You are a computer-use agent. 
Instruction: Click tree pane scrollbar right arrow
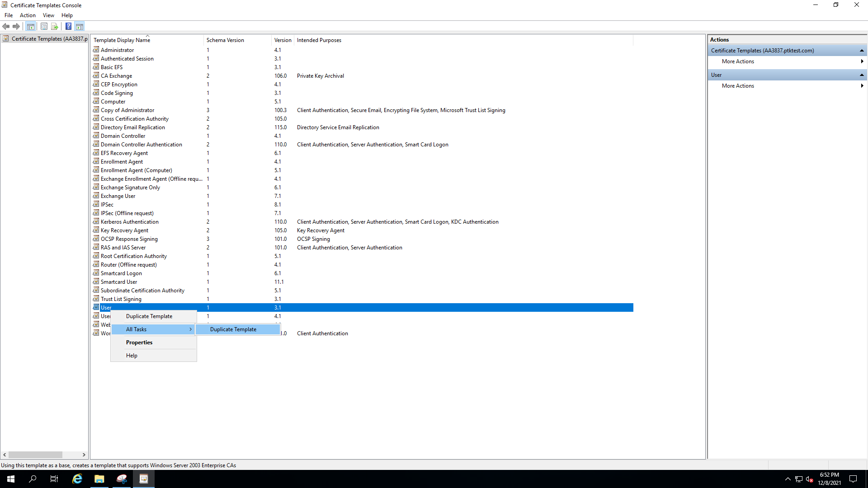[84, 455]
